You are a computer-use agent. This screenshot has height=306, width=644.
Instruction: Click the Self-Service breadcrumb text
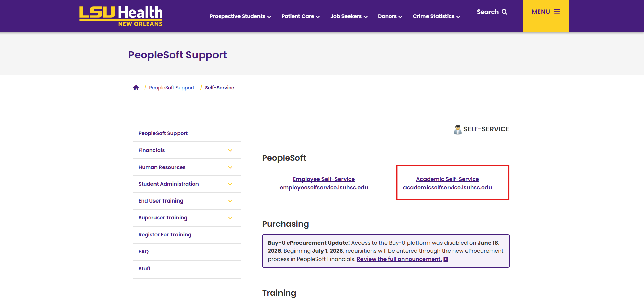point(220,88)
